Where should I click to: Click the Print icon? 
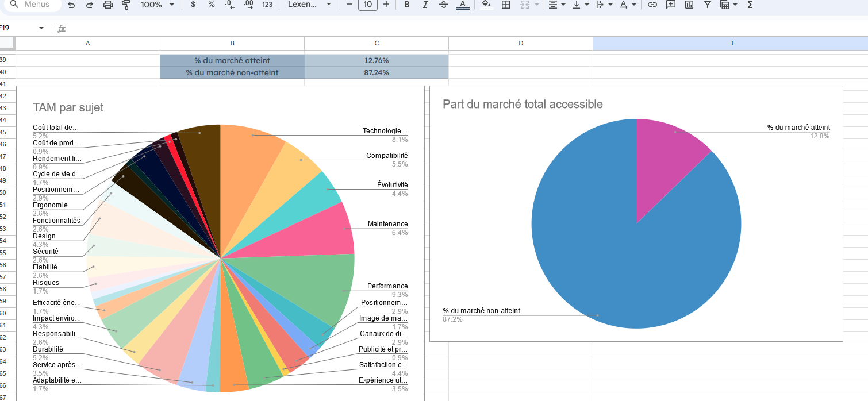click(x=108, y=5)
